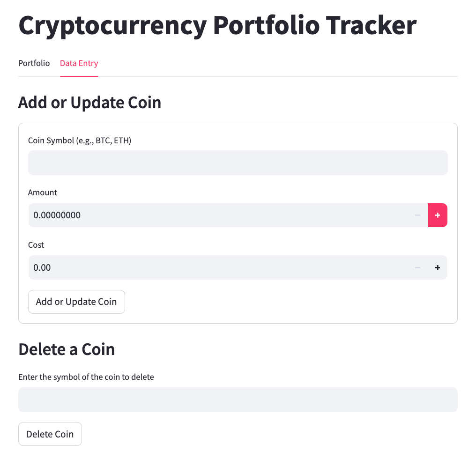The width and height of the screenshot is (476, 474).
Task: Click the Add or Update Coin heading
Action: pyautogui.click(x=89, y=102)
